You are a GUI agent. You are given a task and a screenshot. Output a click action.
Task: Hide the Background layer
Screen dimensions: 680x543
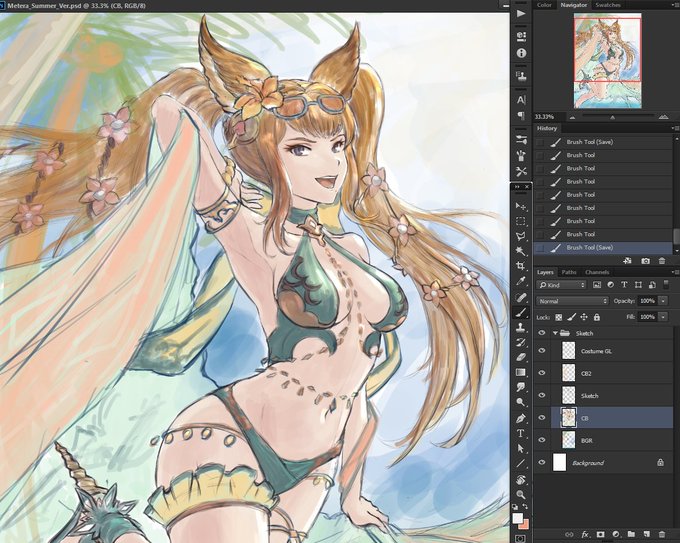pyautogui.click(x=542, y=462)
